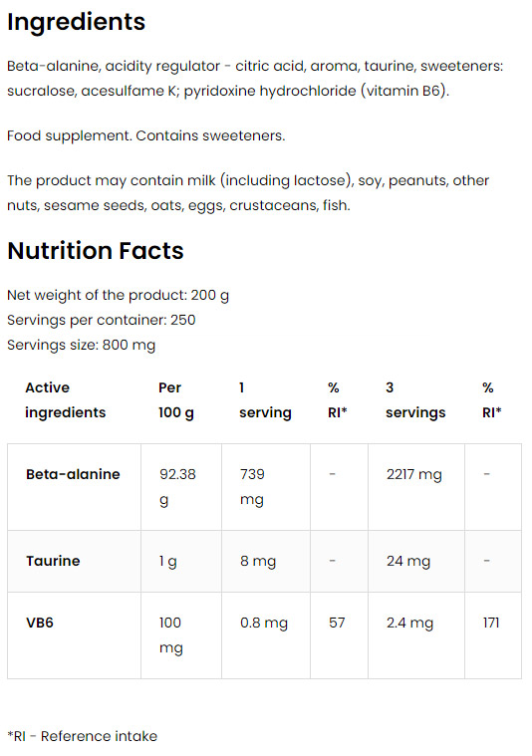The height and width of the screenshot is (756, 532).
Task: Click the 3 servings column header
Action: click(415, 400)
